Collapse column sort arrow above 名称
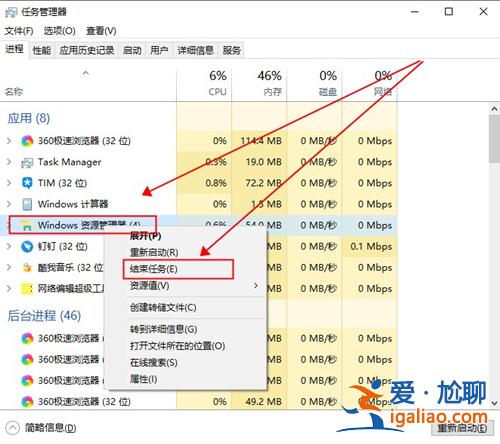The image size is (500, 444). pos(86,73)
